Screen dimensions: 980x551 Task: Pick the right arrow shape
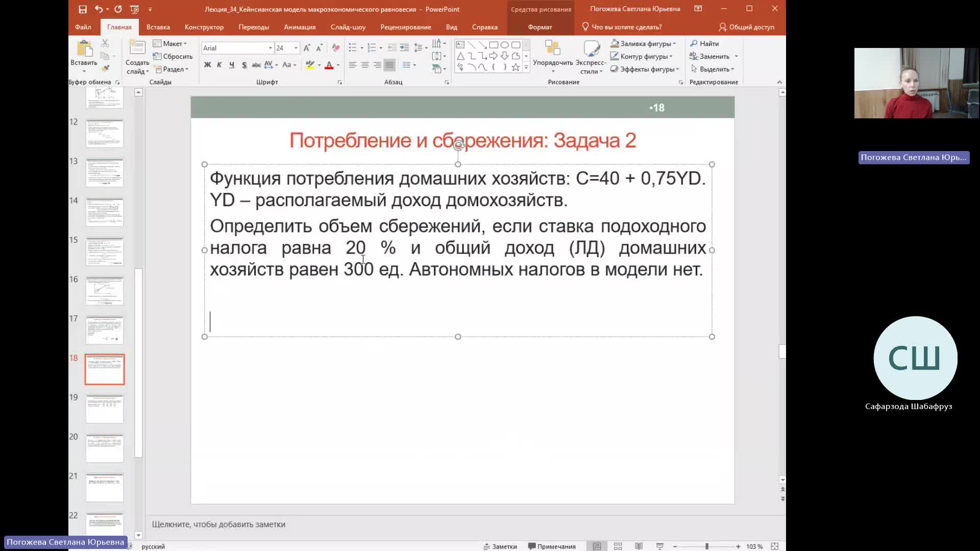click(494, 56)
